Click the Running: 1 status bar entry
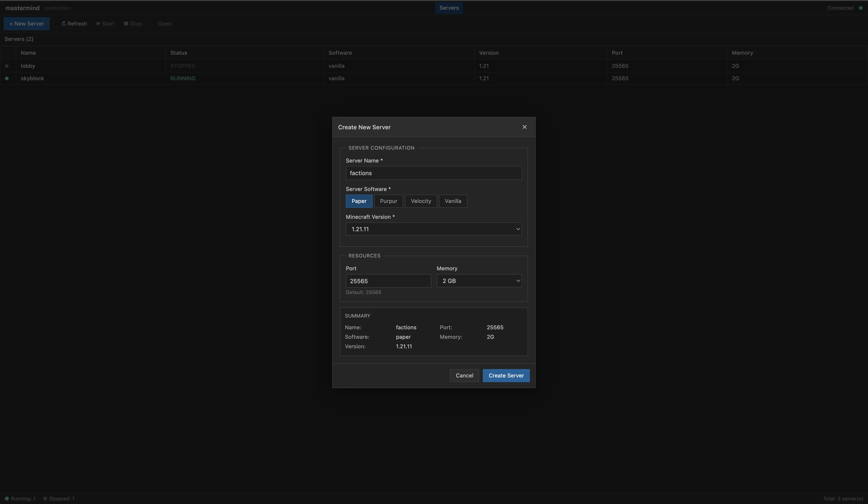 coord(20,499)
